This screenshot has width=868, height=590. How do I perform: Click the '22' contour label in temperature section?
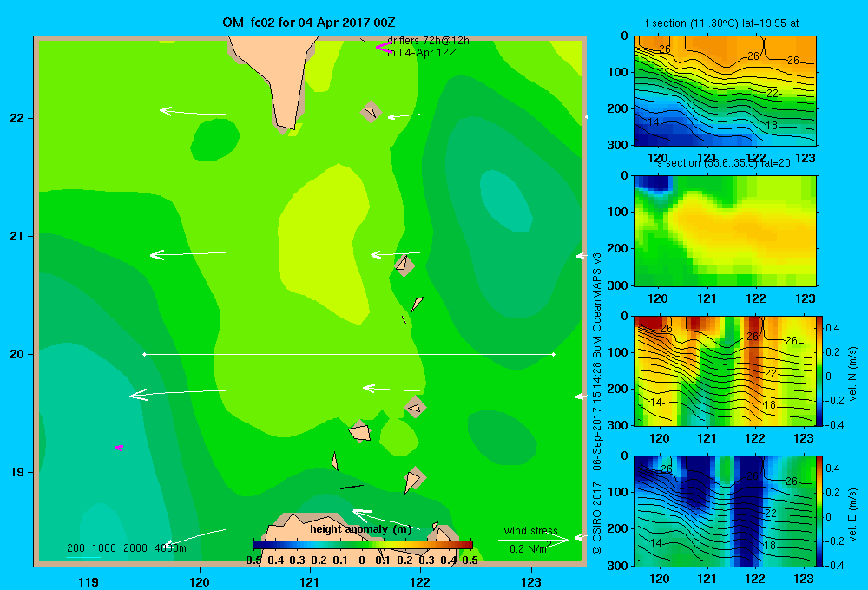point(773,93)
